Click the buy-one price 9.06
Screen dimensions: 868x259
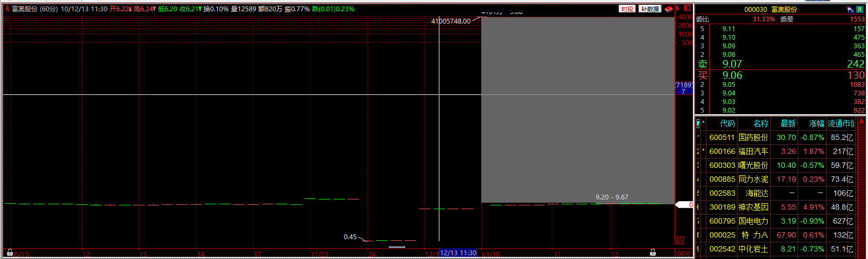pos(732,76)
